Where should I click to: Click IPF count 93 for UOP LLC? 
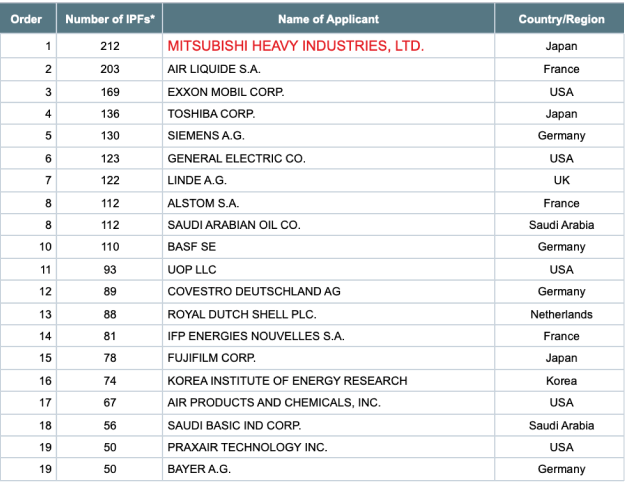tap(110, 270)
